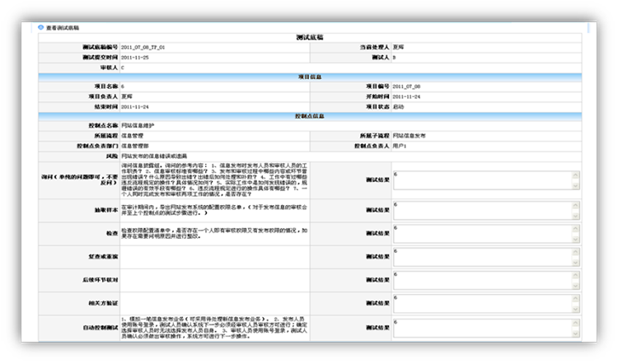Click the 控制点名称 value 网站信息维护
This screenshot has width=618, height=364.
click(x=138, y=126)
